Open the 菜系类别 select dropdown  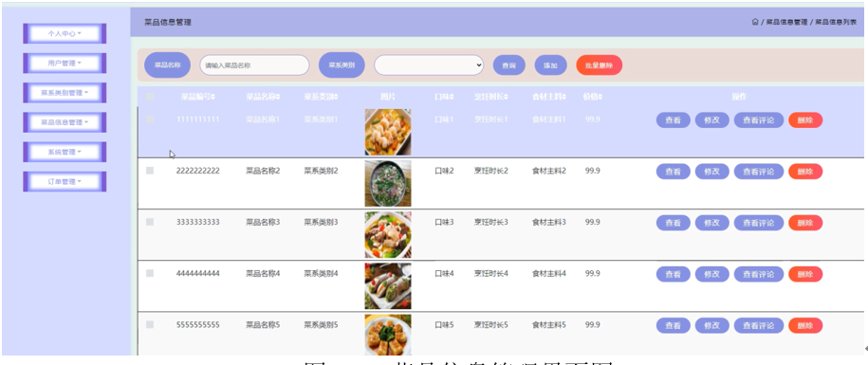pos(429,65)
